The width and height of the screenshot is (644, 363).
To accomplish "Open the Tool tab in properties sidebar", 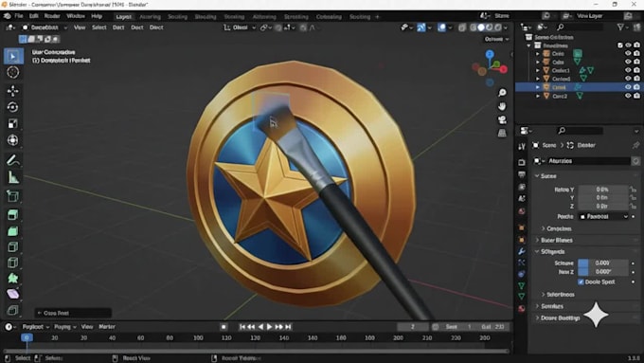I will point(522,147).
